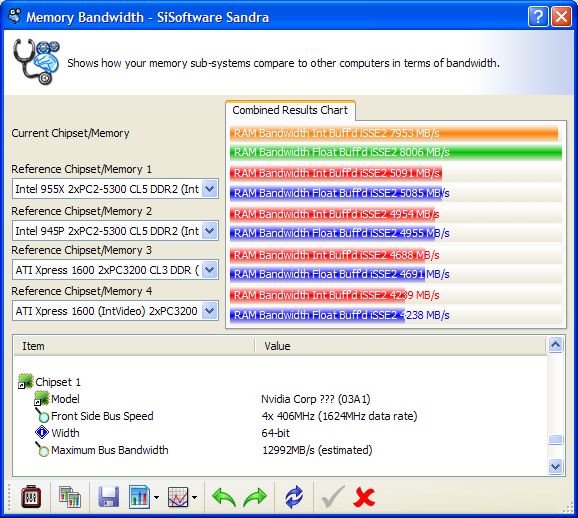Expand the bar chart icon's dropdown arrow

coord(156,497)
